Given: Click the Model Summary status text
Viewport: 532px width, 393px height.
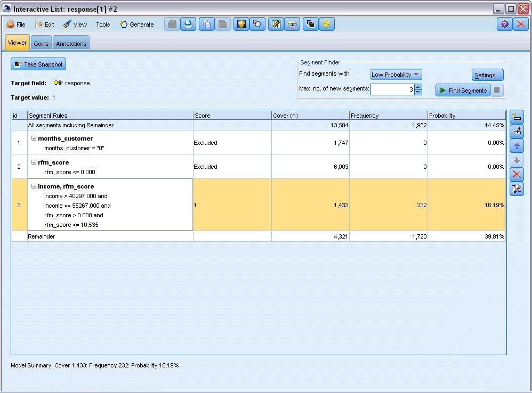Looking at the screenshot, I should 94,365.
